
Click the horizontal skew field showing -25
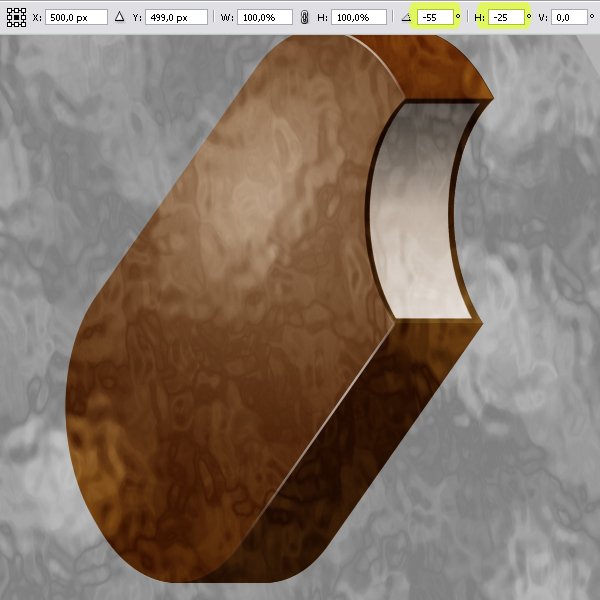click(506, 17)
